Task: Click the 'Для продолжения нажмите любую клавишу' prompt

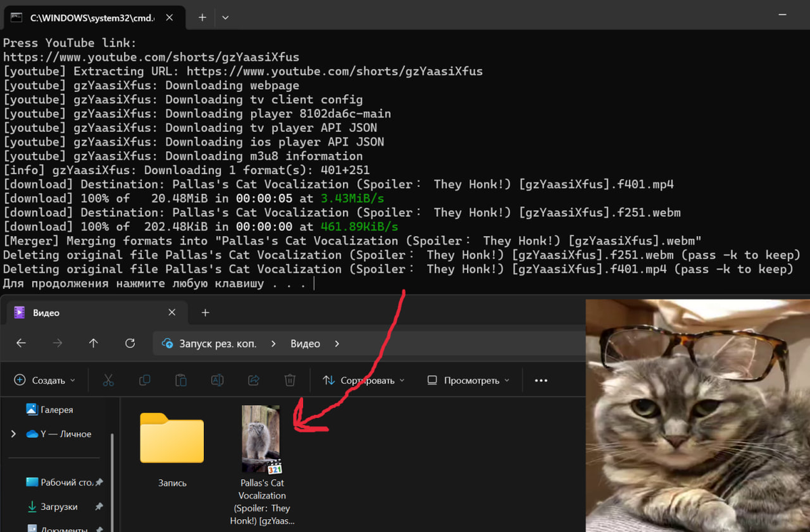Action: coord(155,284)
